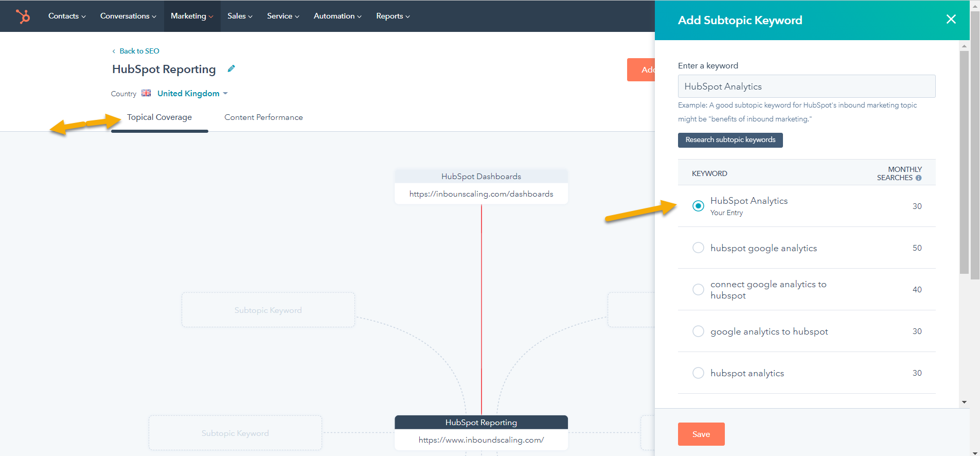Click the panel scrollbar thumb

click(964, 162)
